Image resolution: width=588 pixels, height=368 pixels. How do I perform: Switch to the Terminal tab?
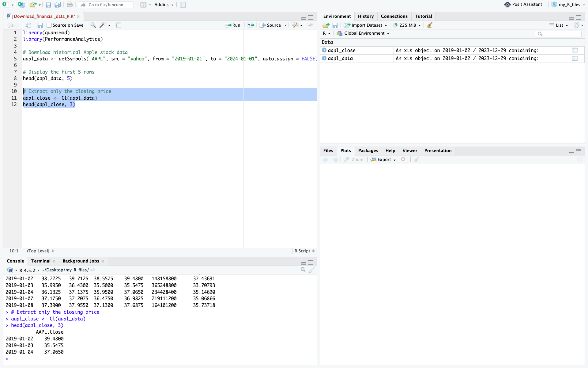click(41, 261)
